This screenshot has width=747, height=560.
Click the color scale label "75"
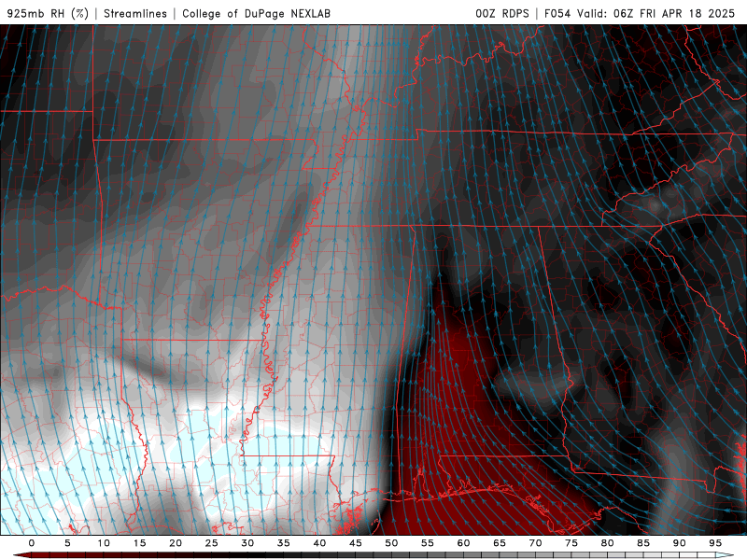tap(571, 543)
